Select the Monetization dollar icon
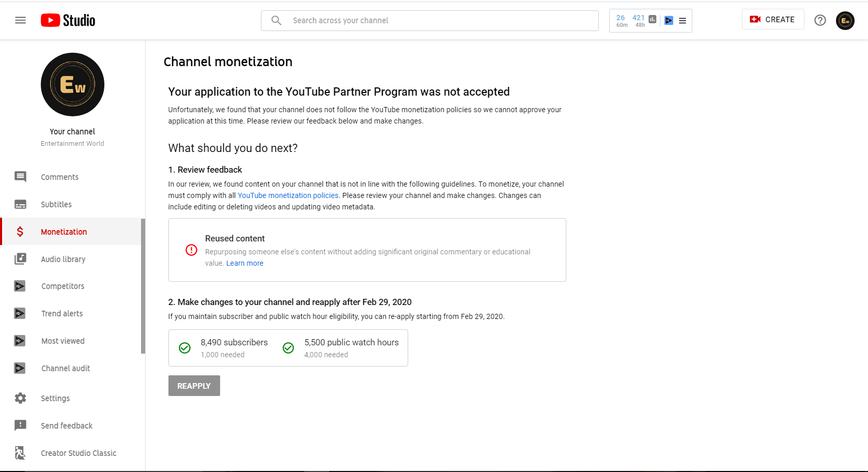This screenshot has height=472, width=868. [x=20, y=232]
